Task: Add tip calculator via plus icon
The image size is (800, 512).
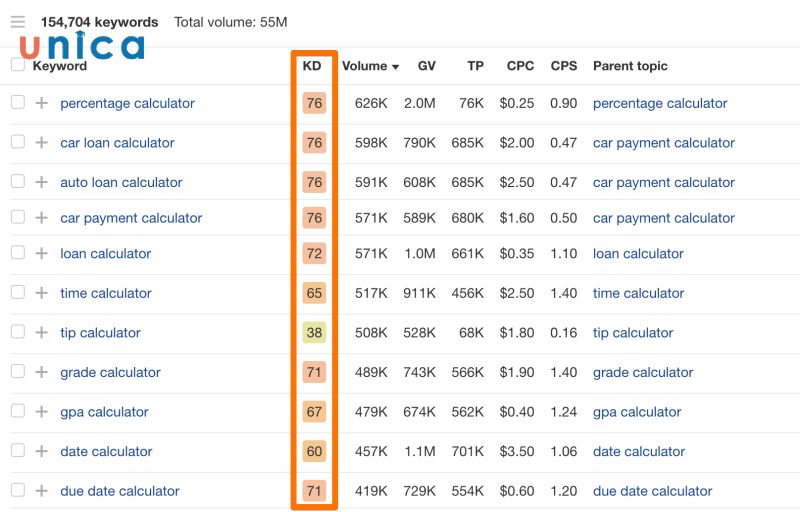Action: click(41, 333)
